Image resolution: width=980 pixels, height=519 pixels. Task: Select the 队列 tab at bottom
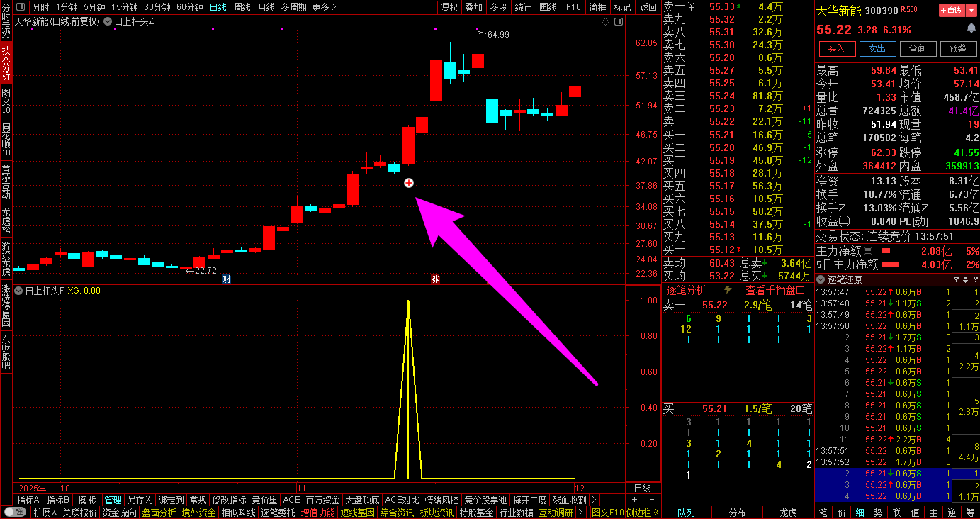tap(686, 512)
